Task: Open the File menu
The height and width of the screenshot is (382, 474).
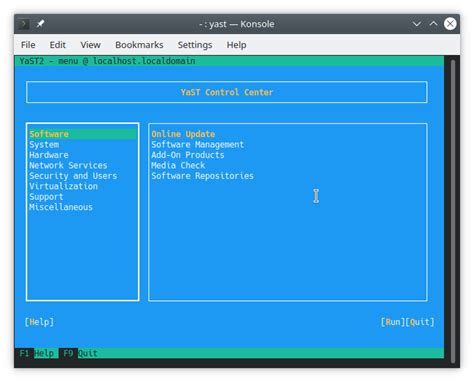Action: click(28, 45)
